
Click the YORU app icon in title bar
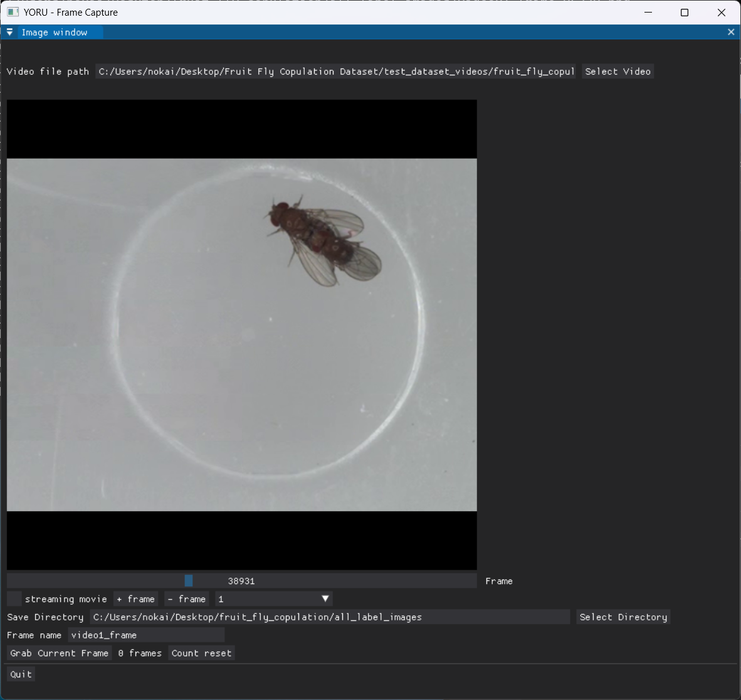[x=13, y=12]
